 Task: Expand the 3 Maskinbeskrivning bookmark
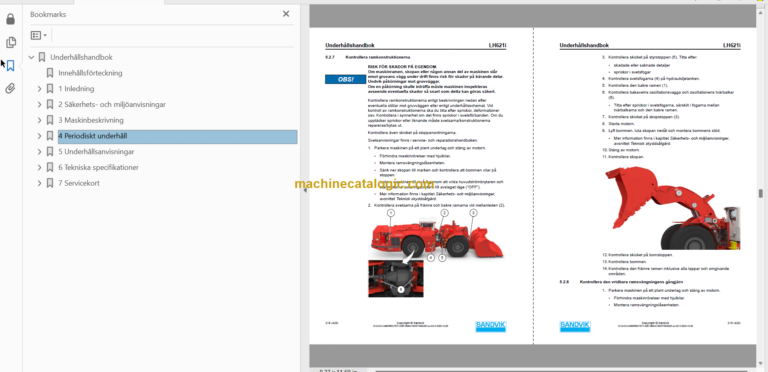pyautogui.click(x=40, y=120)
